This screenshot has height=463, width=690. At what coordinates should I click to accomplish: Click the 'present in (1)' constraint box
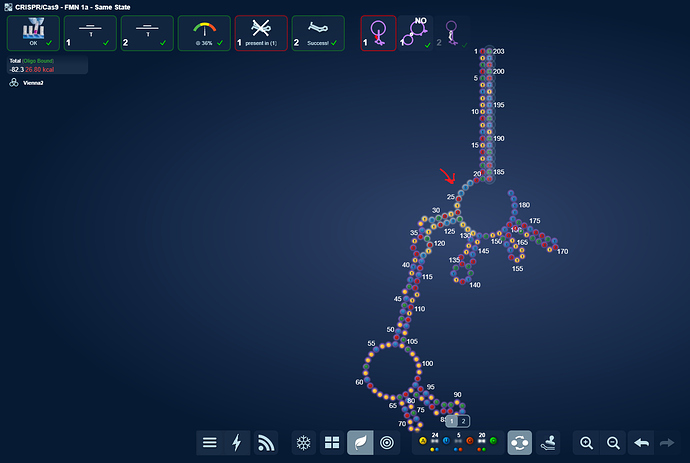tap(261, 33)
